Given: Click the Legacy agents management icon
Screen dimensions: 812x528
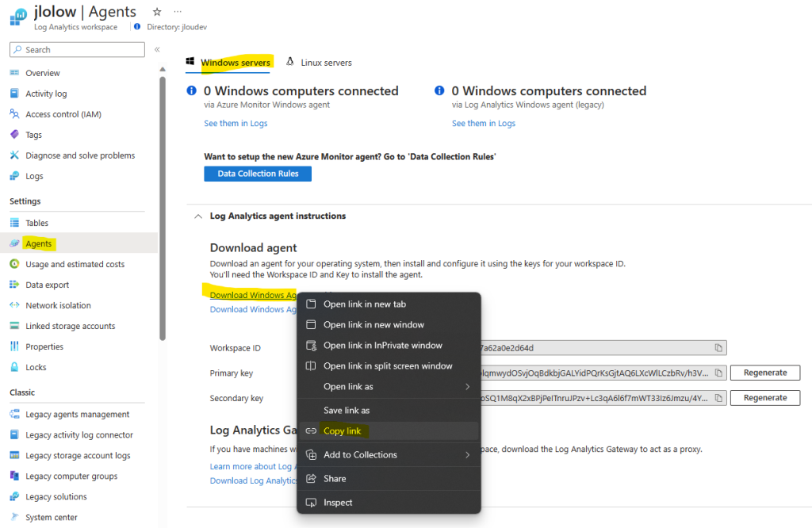Looking at the screenshot, I should click(x=14, y=414).
